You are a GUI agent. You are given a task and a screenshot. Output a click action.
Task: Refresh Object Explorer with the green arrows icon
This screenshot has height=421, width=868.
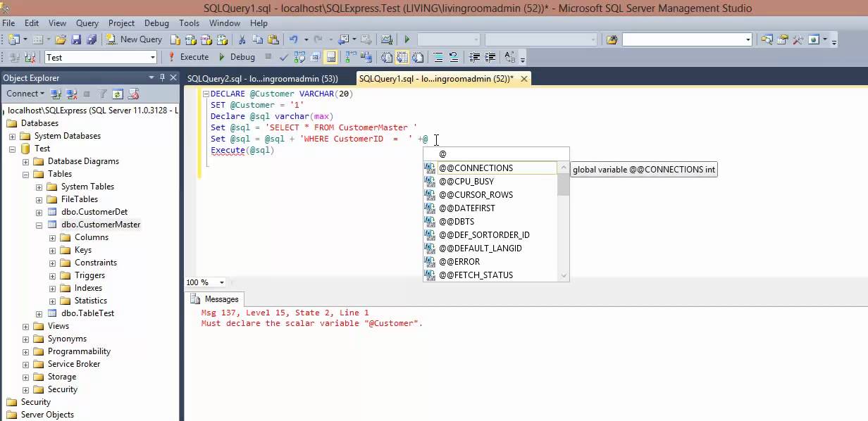tap(118, 94)
